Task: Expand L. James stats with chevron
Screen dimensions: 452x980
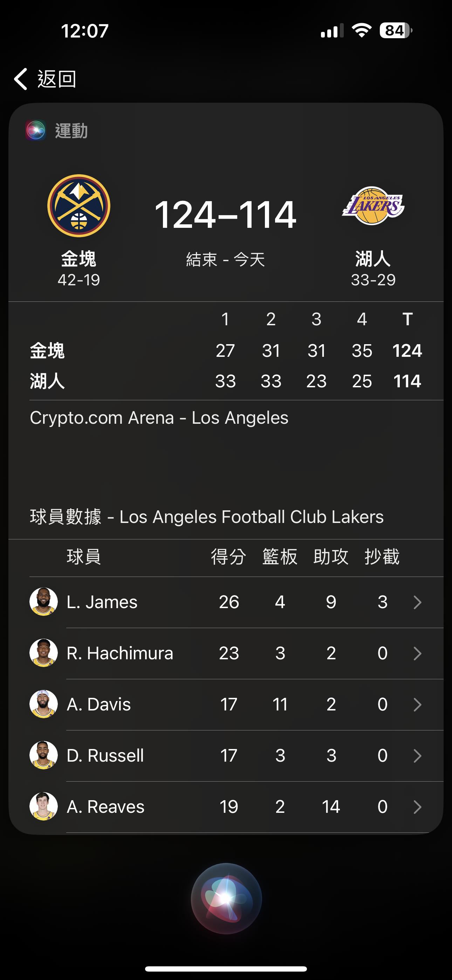Action: (417, 602)
